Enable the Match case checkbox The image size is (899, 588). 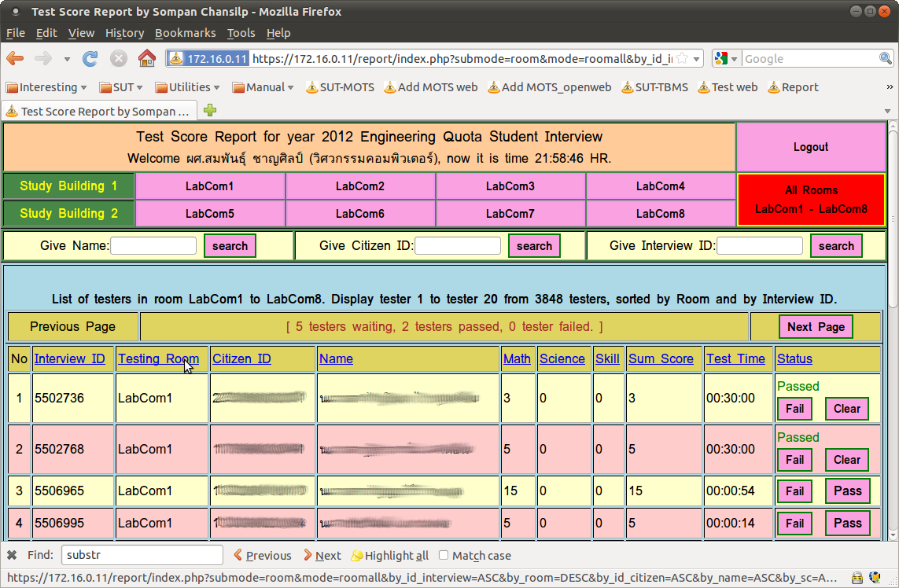[443, 555]
